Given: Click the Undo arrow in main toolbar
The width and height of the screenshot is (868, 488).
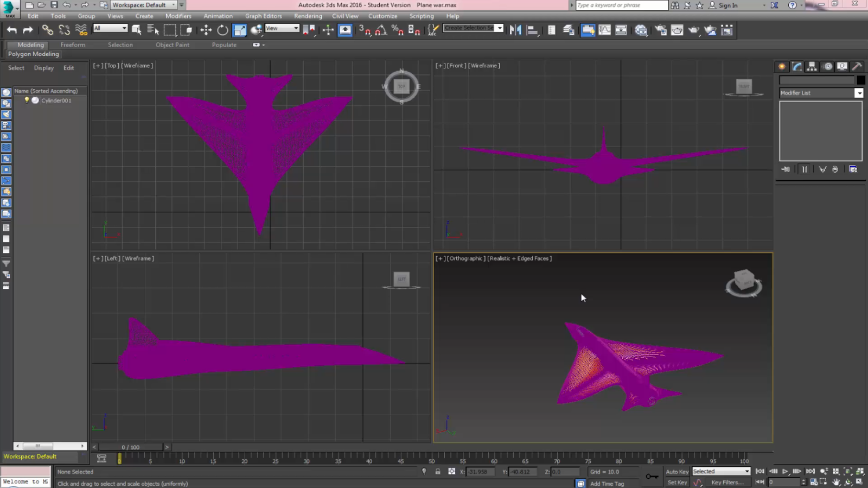Looking at the screenshot, I should pos(11,30).
